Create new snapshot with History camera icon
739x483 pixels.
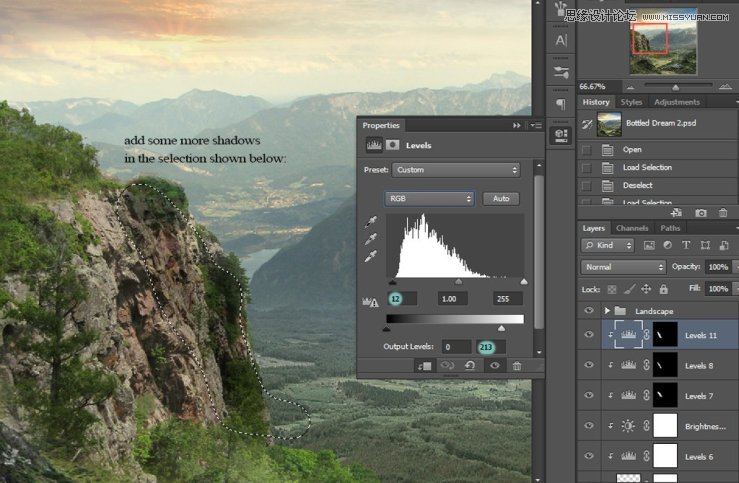[701, 212]
